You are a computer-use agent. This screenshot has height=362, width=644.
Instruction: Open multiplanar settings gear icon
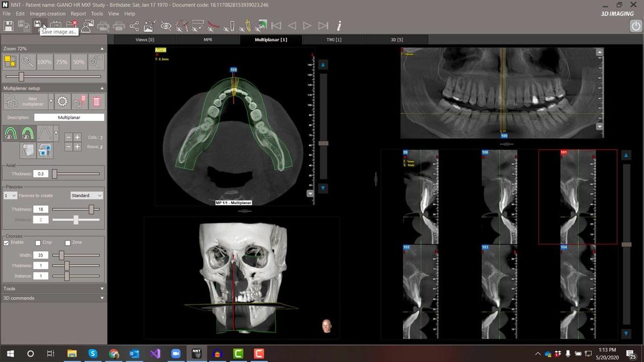[62, 101]
